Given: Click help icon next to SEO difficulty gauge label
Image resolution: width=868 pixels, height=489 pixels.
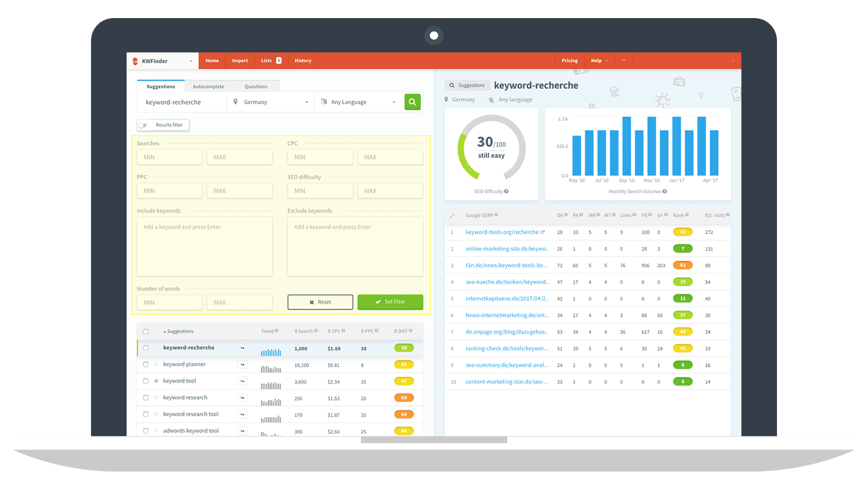Looking at the screenshot, I should [506, 192].
